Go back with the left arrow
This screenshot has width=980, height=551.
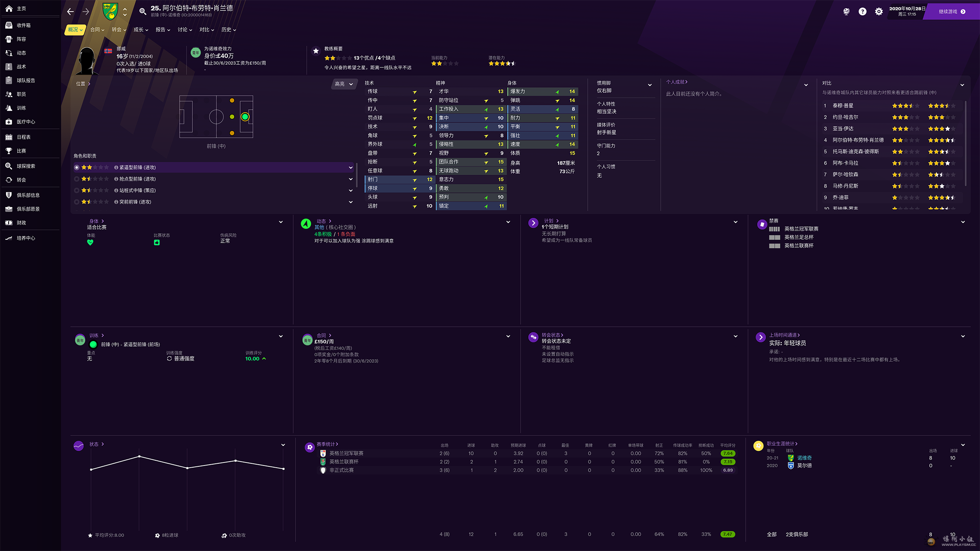click(x=70, y=12)
